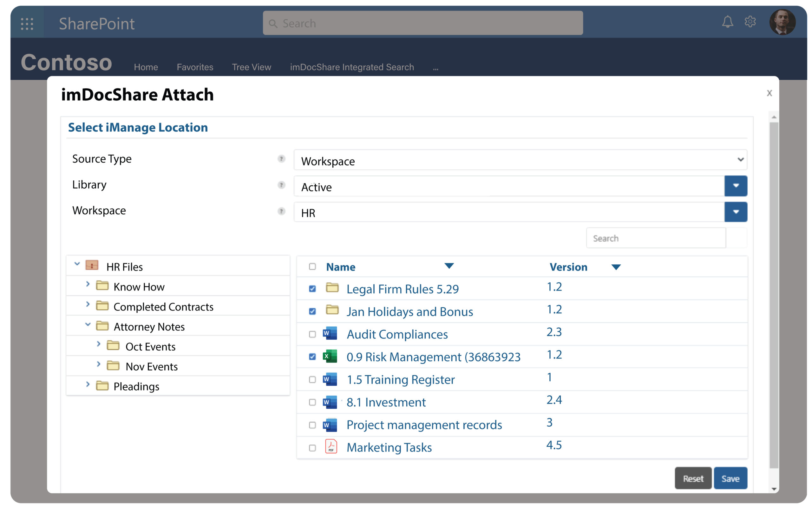812x508 pixels.
Task: Click the Project management records Word icon
Action: pos(330,425)
